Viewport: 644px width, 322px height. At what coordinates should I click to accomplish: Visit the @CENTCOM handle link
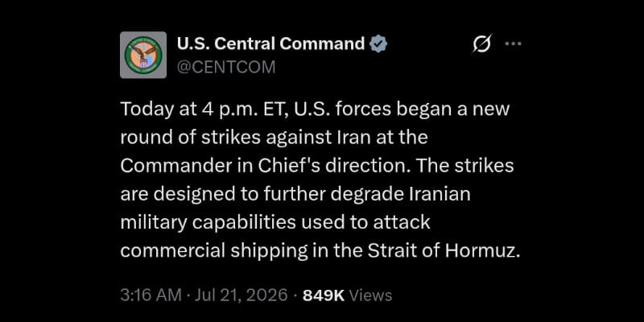pos(226,67)
